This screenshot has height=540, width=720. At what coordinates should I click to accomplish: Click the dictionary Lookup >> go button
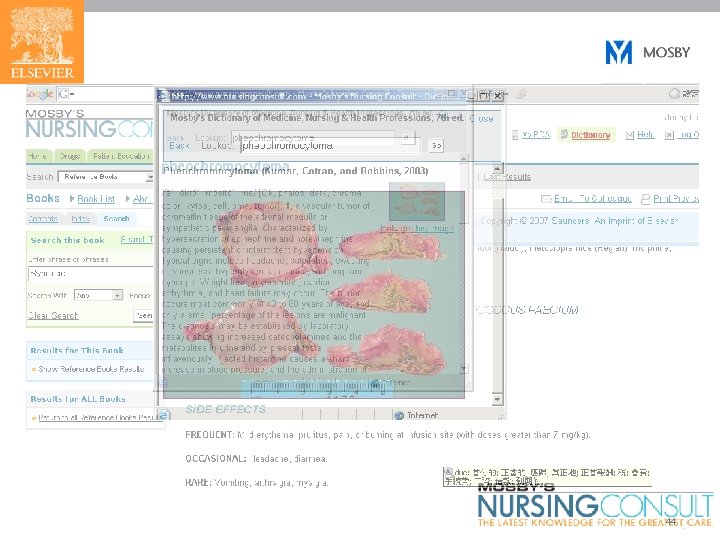[x=436, y=146]
